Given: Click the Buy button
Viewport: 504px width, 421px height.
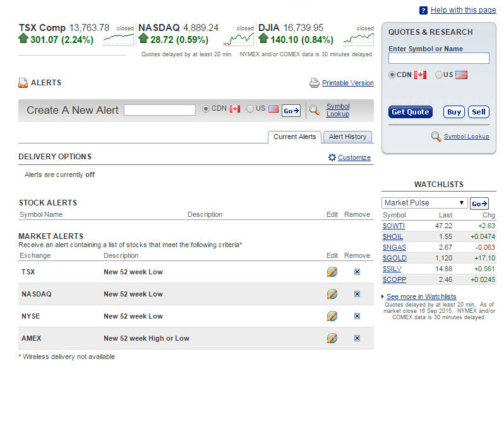Looking at the screenshot, I should pyautogui.click(x=454, y=112).
